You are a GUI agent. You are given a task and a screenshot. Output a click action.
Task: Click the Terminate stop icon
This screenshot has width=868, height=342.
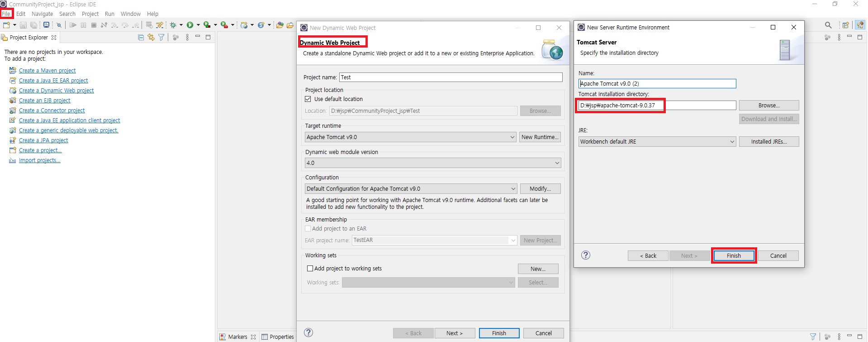(94, 25)
